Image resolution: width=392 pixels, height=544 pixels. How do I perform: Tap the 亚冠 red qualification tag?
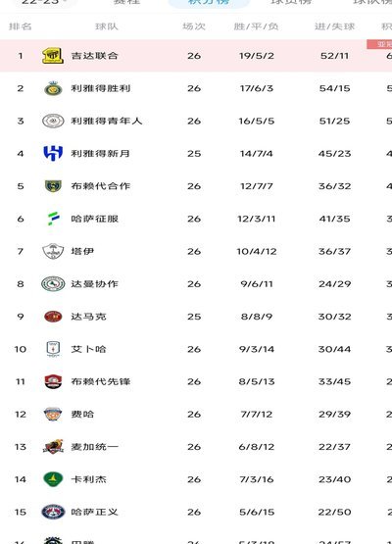pyautogui.click(x=379, y=44)
